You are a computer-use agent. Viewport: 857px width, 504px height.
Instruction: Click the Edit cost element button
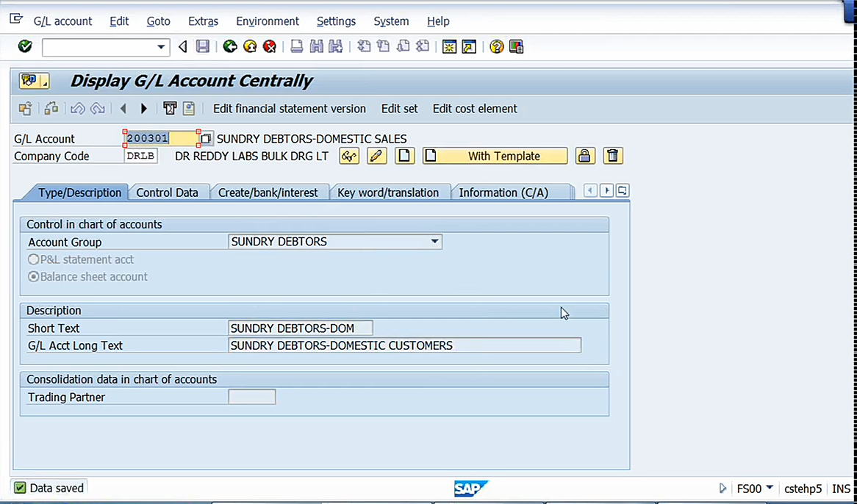475,109
